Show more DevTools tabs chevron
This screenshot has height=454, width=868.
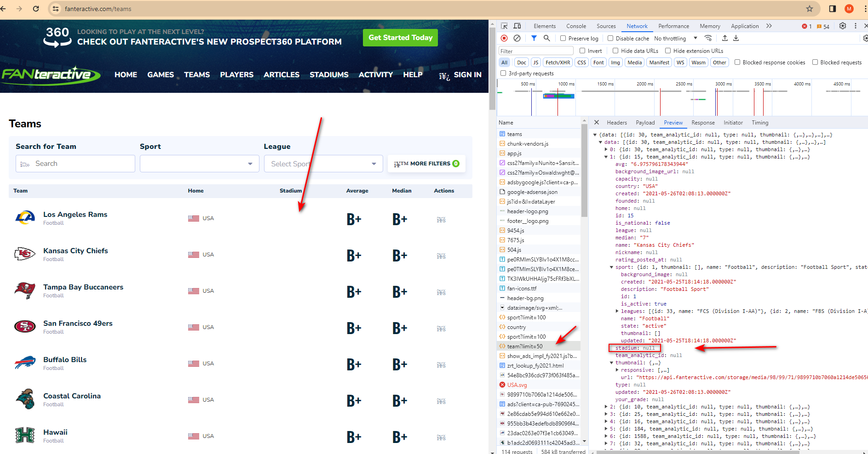point(769,26)
